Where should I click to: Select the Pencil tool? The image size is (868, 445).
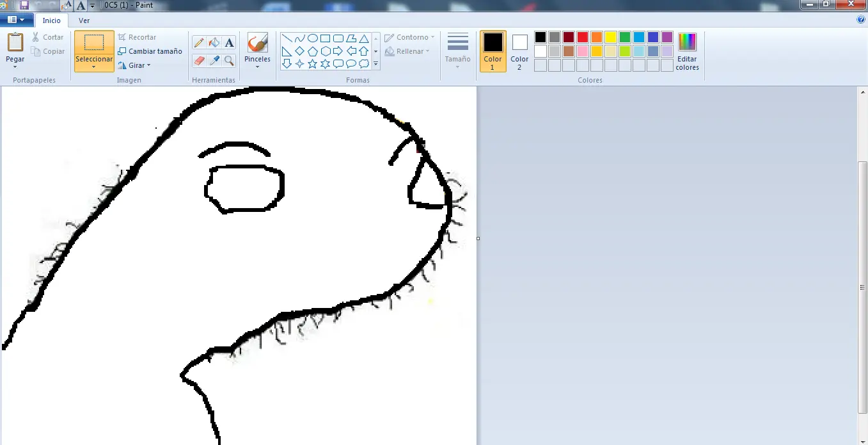[x=199, y=43]
